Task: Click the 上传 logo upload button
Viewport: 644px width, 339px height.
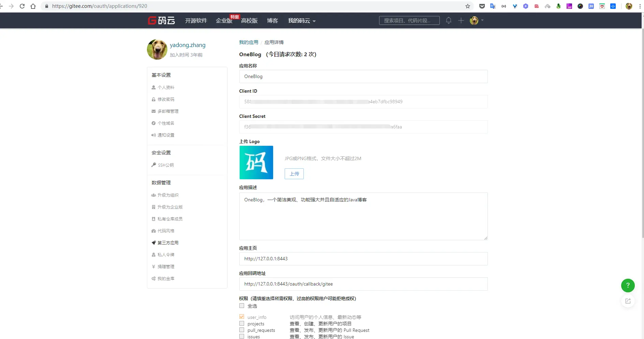Action: click(x=294, y=174)
